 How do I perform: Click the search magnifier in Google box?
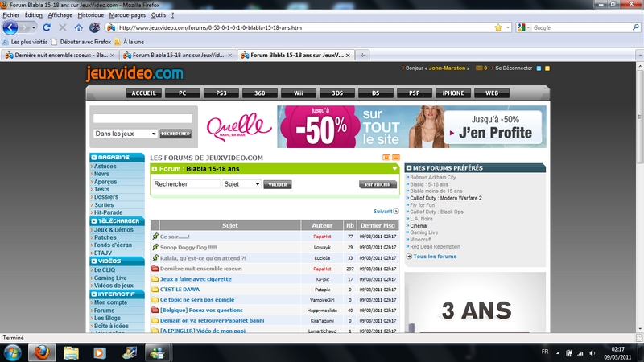point(635,27)
